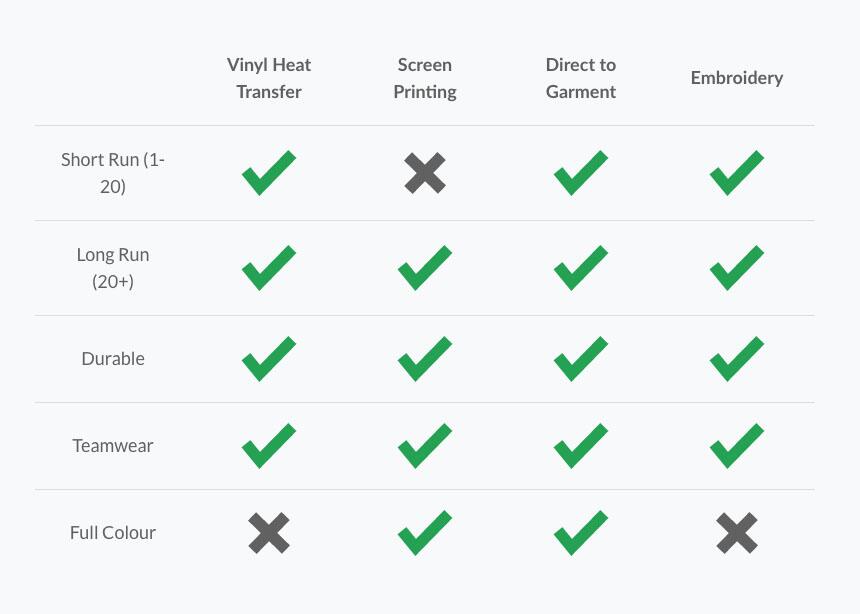Click the Screen Printing Long Run checkmark

pos(424,268)
